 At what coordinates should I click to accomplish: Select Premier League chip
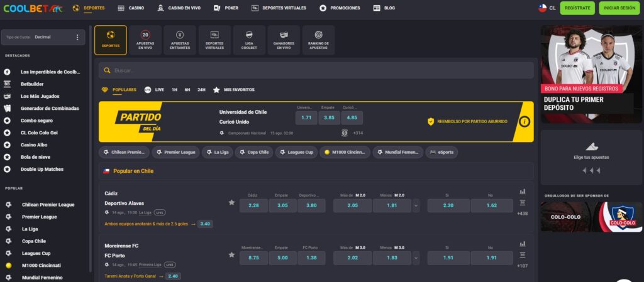[x=176, y=153]
